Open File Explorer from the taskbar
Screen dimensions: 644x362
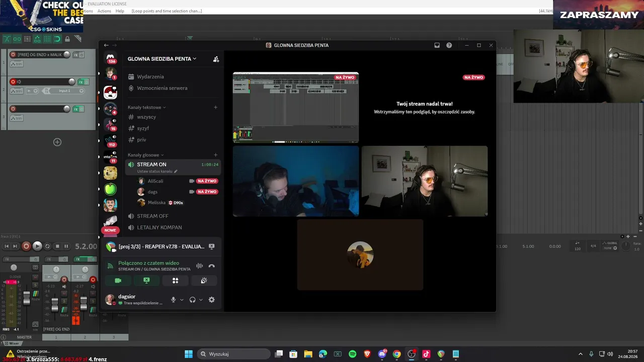(x=308, y=354)
